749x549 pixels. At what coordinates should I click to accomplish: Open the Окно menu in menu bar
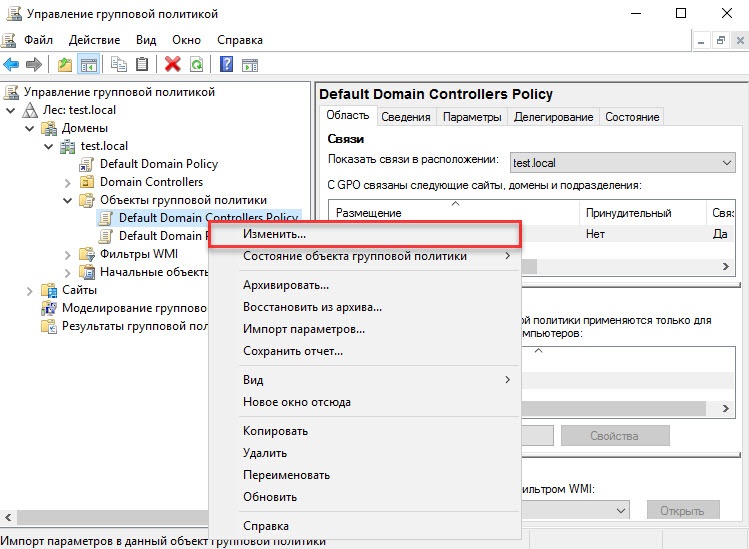[186, 40]
